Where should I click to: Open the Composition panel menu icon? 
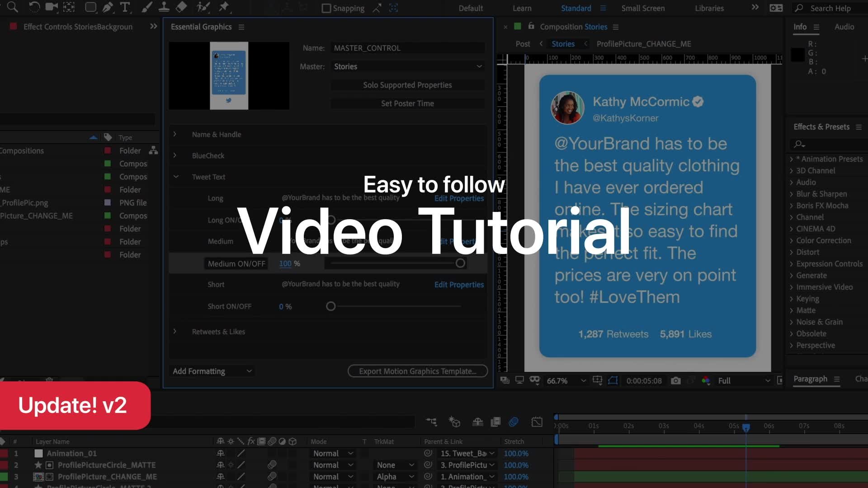pos(615,27)
